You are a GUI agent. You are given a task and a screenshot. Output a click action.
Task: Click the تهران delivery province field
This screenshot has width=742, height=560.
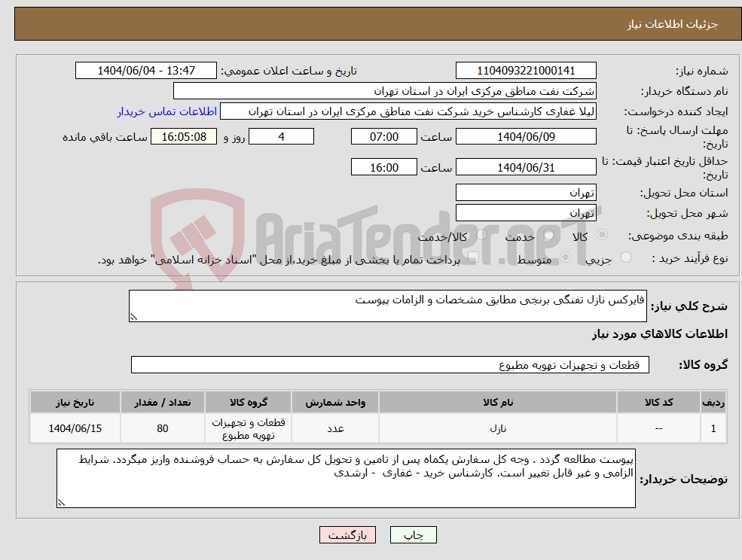[525, 192]
